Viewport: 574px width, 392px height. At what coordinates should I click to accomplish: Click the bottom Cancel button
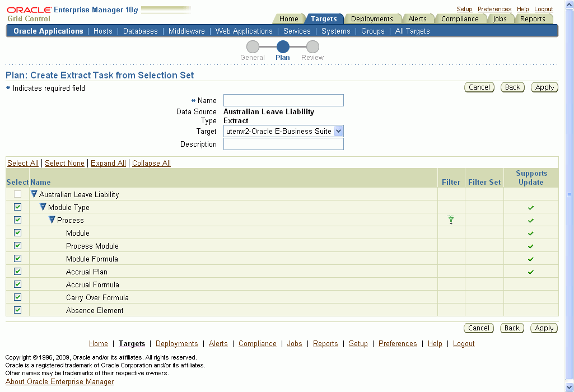(x=478, y=328)
